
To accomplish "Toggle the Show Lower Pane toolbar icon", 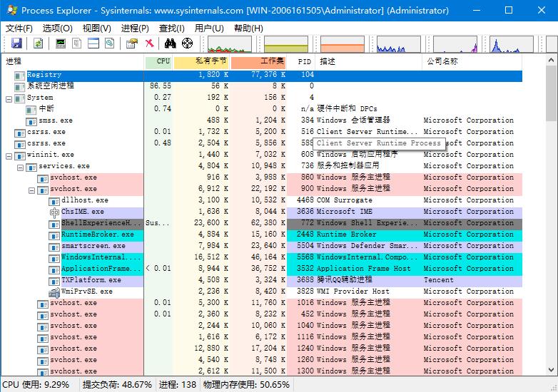I will click(x=93, y=43).
